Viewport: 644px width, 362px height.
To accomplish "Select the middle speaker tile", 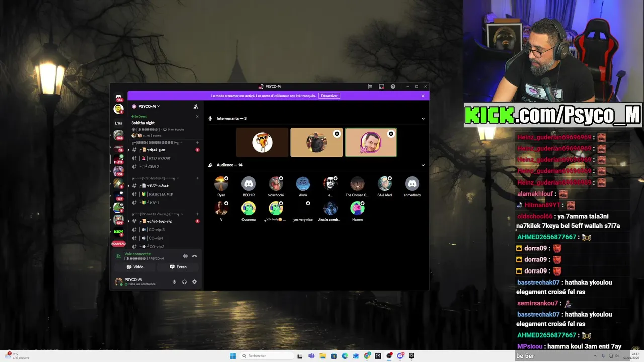I will coord(316,143).
